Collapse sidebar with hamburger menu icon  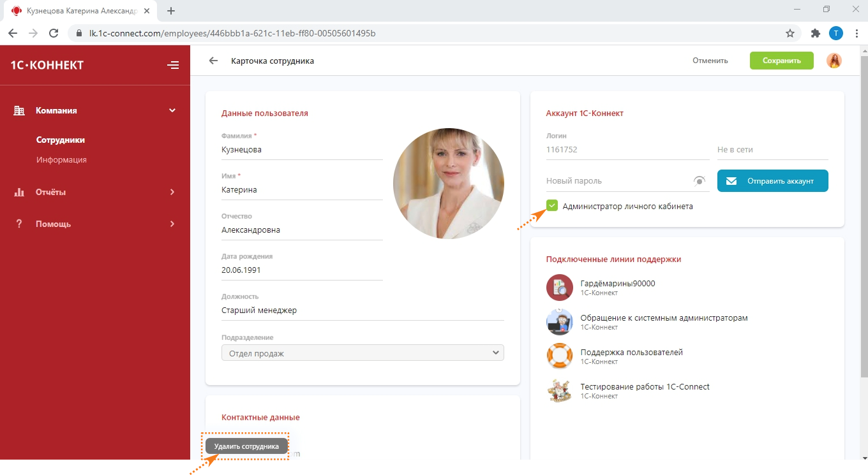click(x=172, y=65)
